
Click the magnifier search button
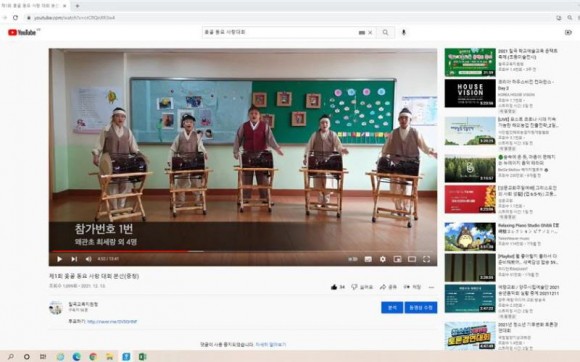point(385,33)
